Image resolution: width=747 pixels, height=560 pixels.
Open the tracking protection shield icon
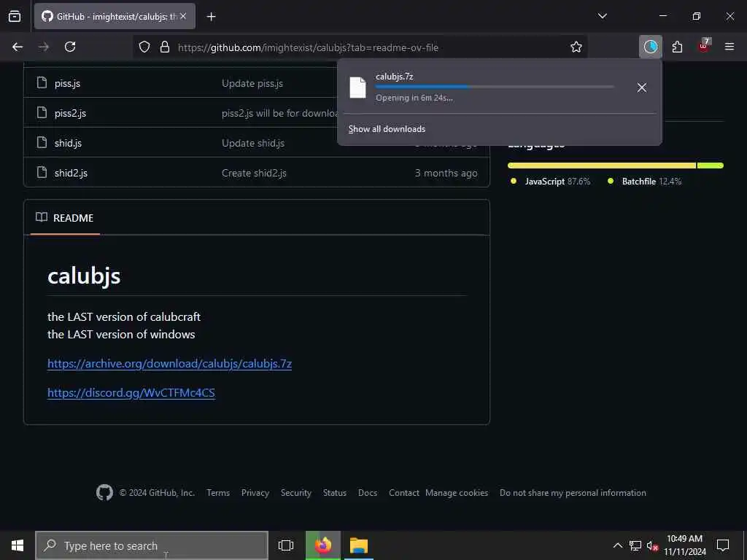[x=144, y=47]
